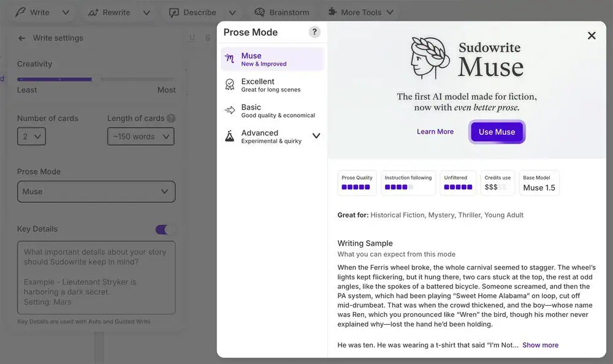Click the Use Muse button

point(497,132)
